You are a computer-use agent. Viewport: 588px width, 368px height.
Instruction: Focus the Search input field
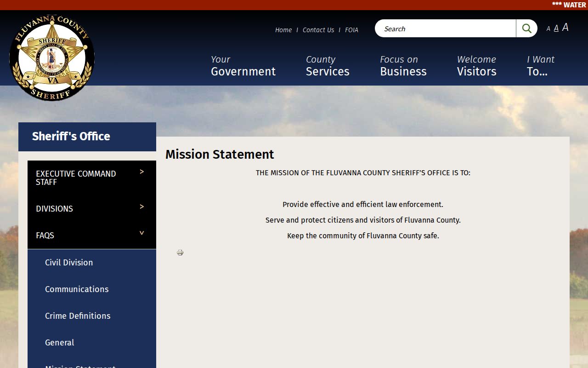(446, 29)
